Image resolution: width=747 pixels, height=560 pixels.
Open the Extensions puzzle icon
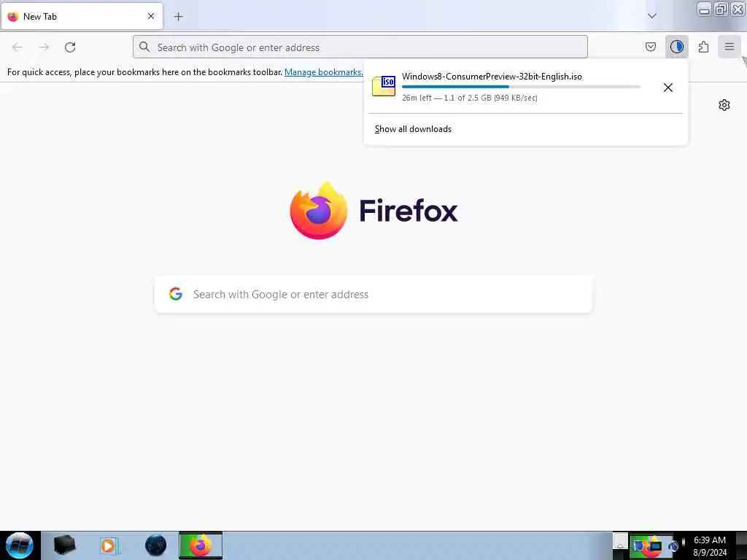[x=703, y=47]
